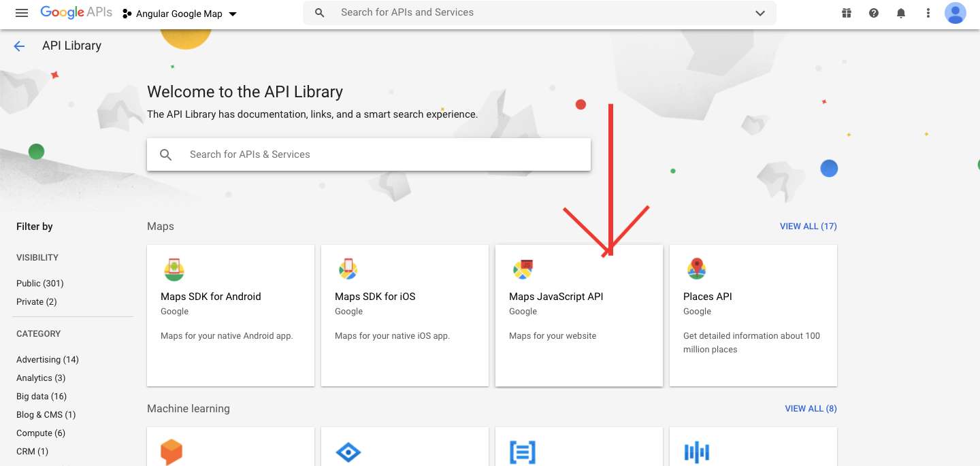Go back using the API Library arrow

point(19,46)
